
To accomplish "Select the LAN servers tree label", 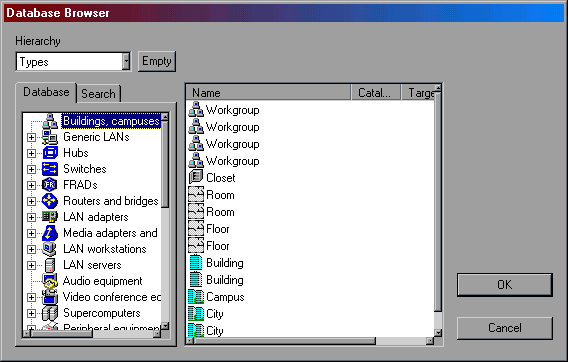I will (x=92, y=265).
